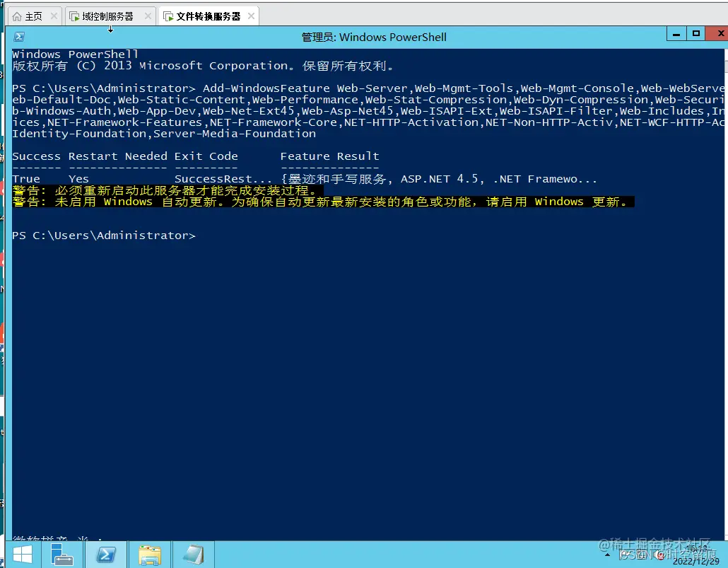Click the '版权所有 (C) 2013 Microsoft' line

204,66
